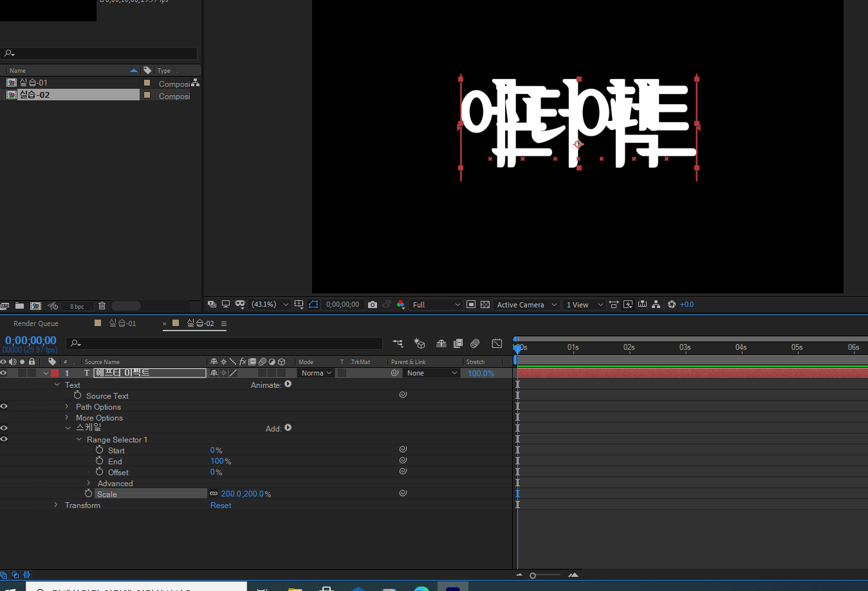Create a new folder in Project panel
Screen dimensions: 868x591
point(19,306)
